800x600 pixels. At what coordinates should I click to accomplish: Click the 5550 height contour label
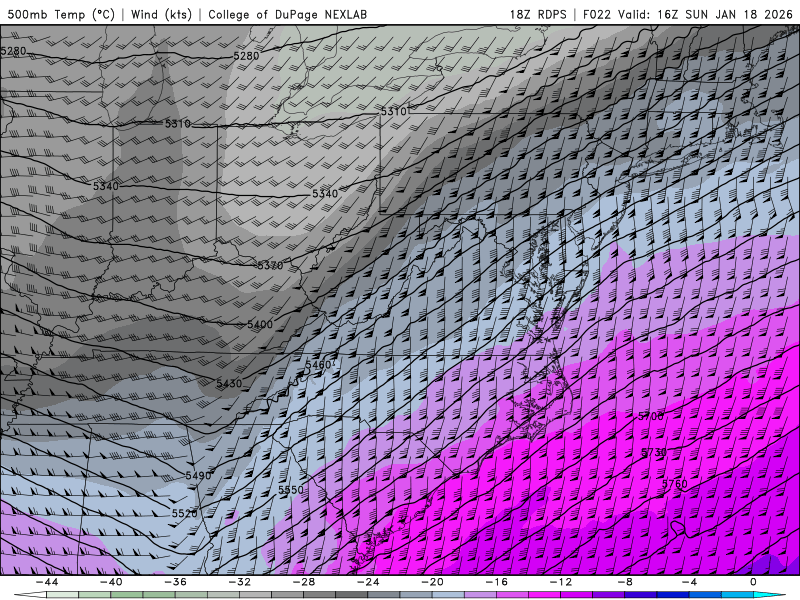point(290,490)
